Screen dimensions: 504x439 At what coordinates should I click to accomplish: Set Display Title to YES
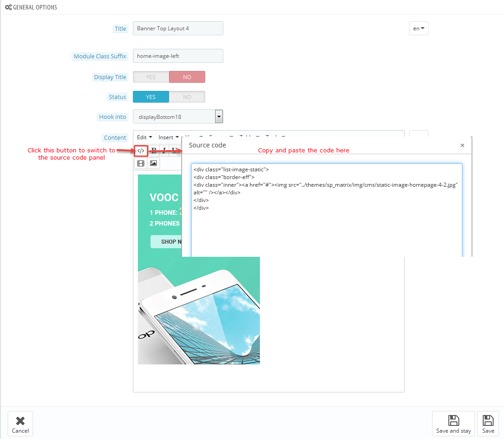point(151,77)
